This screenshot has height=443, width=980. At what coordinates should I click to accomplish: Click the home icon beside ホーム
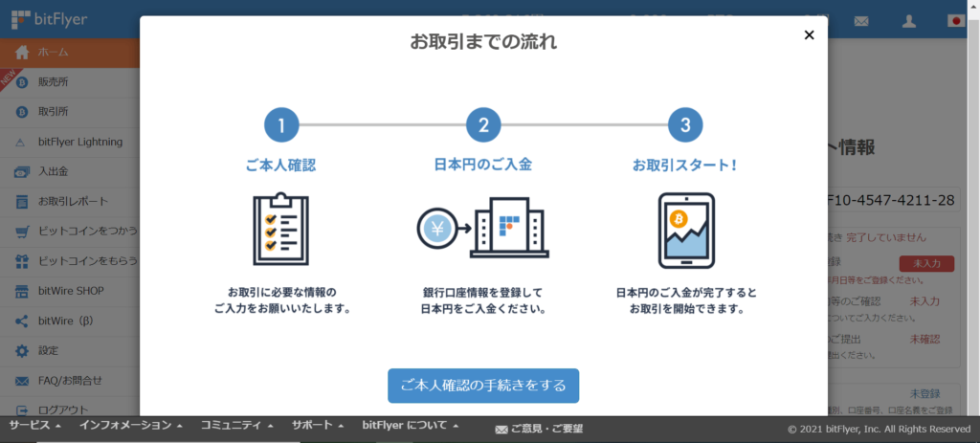coord(22,53)
